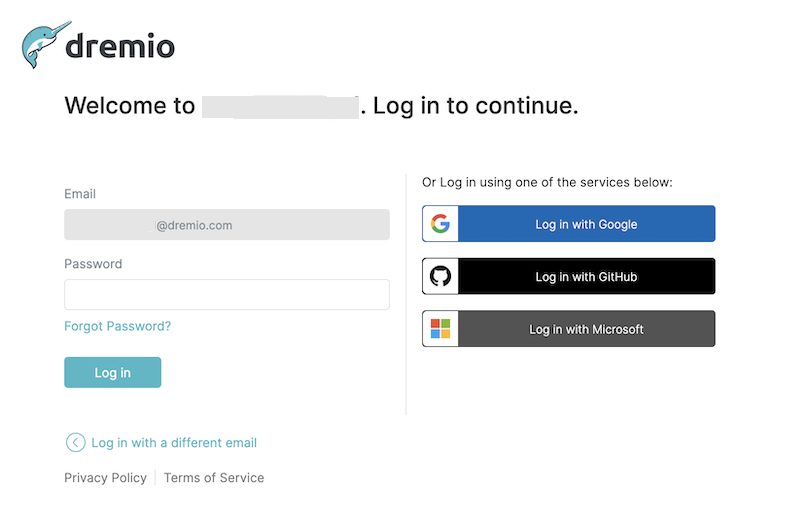Image resolution: width=810 pixels, height=526 pixels.
Task: Click the Microsoft four-square logo icon
Action: tap(440, 329)
